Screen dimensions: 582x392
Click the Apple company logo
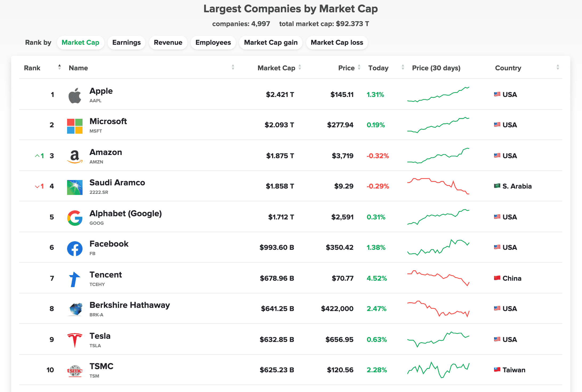coord(75,95)
